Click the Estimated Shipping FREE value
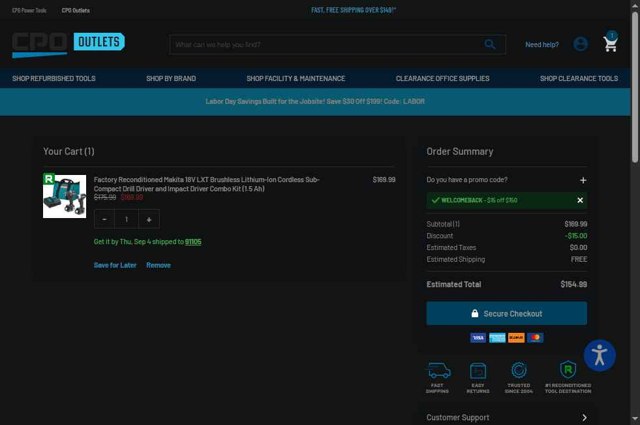 coord(579,259)
